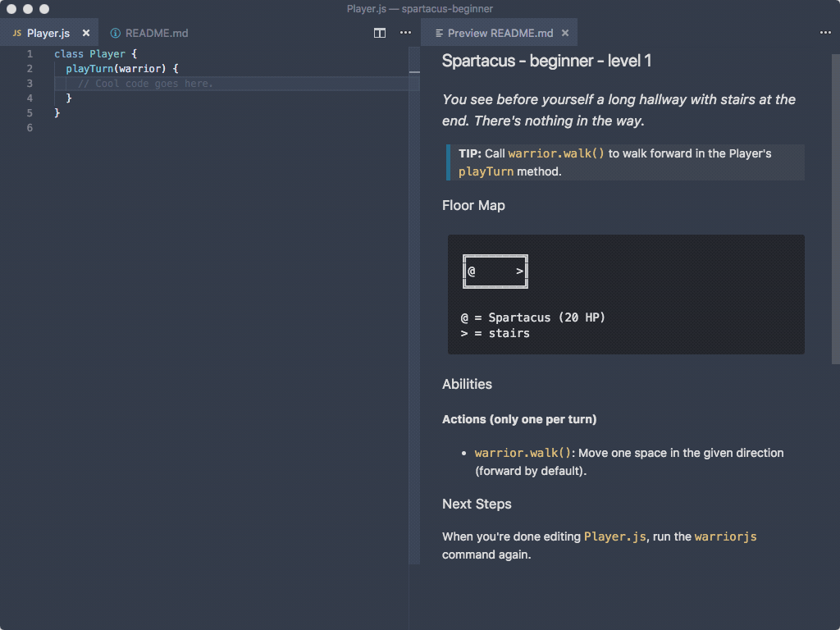Maximize the window with the zoom button
Screen dimensions: 840x630
(x=44, y=9)
